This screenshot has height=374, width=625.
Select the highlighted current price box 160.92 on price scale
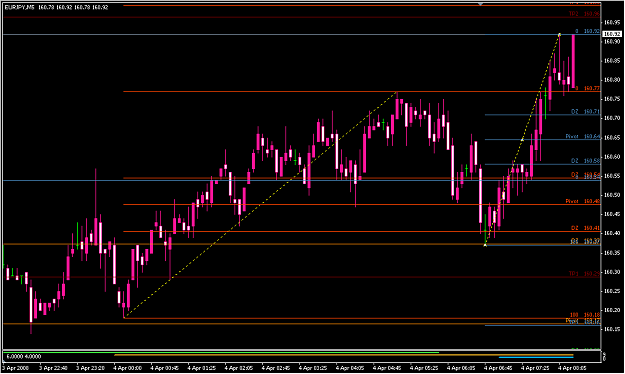point(613,34)
